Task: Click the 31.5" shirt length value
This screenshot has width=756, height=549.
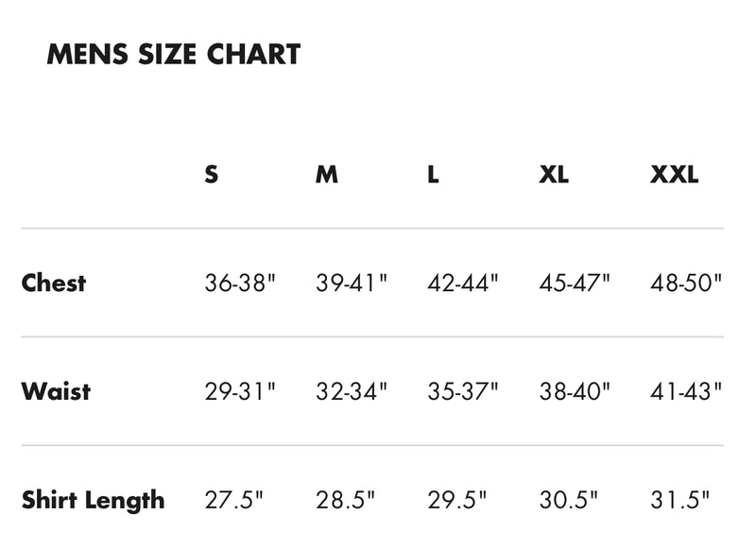Action: coord(679,500)
